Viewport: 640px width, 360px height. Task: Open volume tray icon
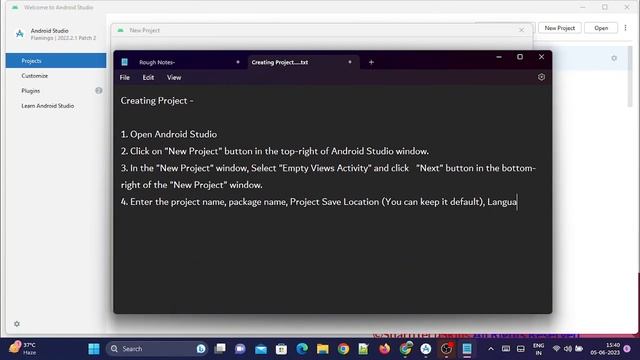(x=567, y=349)
